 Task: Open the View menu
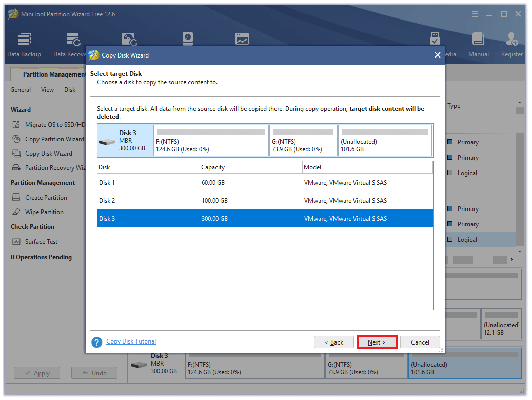click(48, 90)
